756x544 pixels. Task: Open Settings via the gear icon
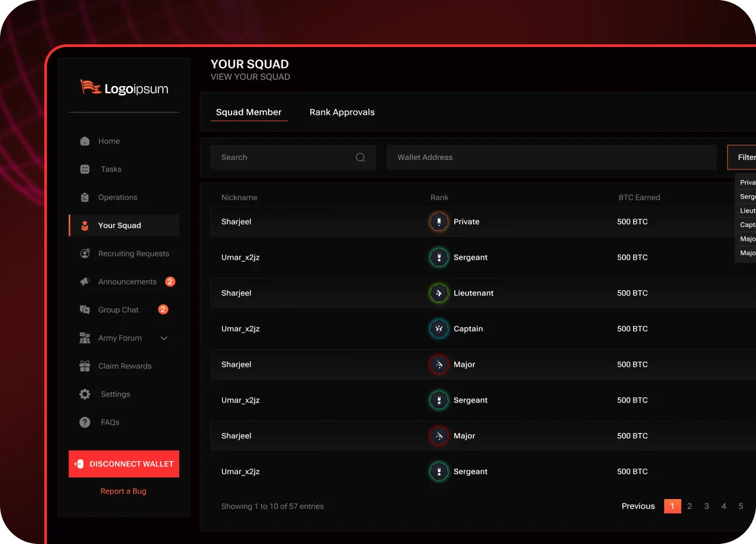[x=85, y=394]
